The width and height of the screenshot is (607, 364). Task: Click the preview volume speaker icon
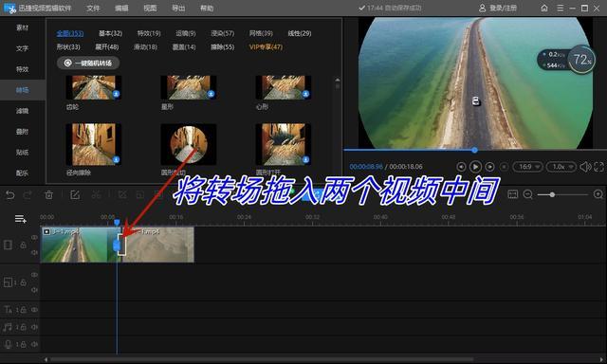[585, 167]
